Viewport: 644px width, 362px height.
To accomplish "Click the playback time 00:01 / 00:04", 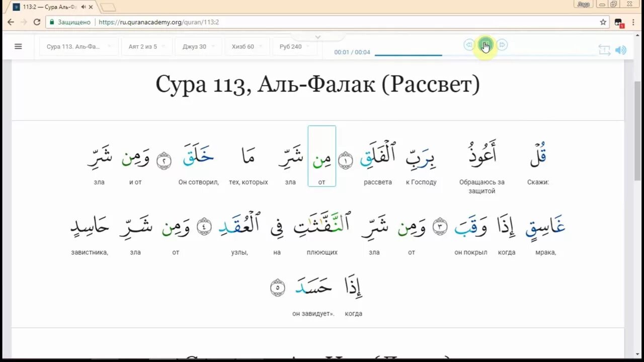I will point(352,52).
